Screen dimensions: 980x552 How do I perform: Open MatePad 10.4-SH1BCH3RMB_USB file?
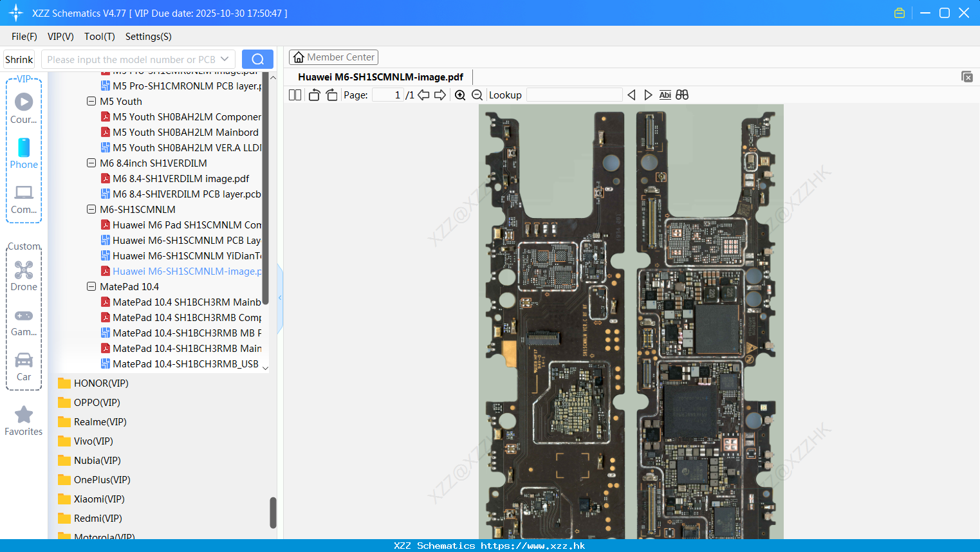pyautogui.click(x=180, y=363)
